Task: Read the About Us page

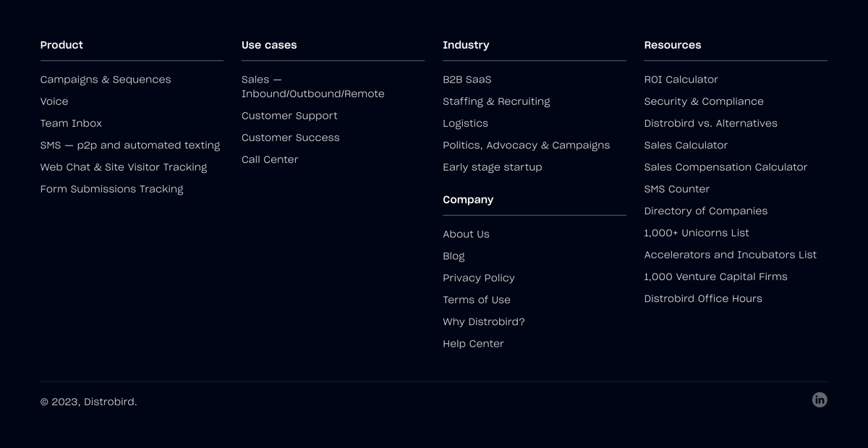Action: tap(466, 234)
